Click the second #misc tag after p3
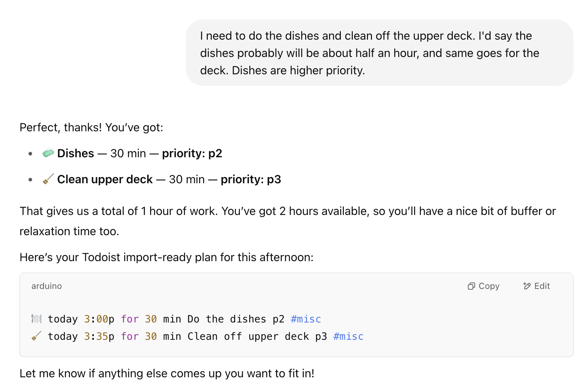Screen dimensions: 588x391 (348, 336)
